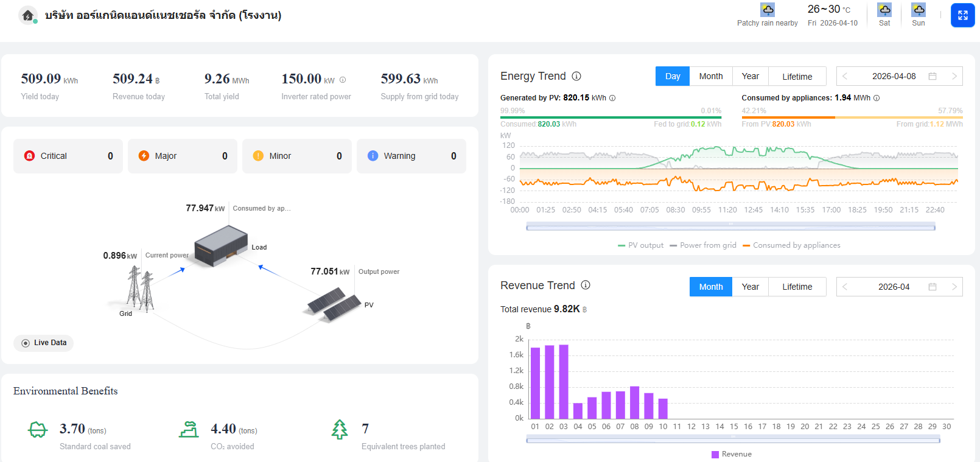Select Lifetime tab in Revenue Trend
980x462 pixels.
[x=797, y=287]
